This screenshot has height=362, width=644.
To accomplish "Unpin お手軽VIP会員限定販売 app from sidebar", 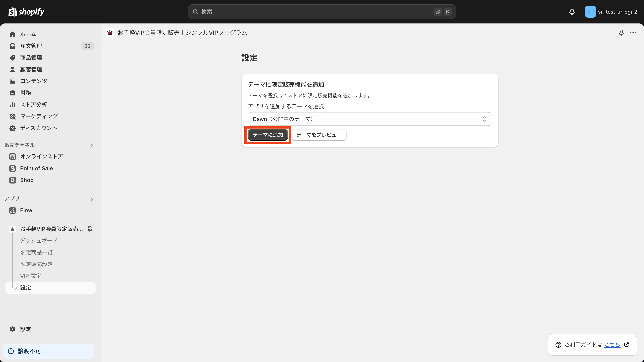I will (x=90, y=229).
